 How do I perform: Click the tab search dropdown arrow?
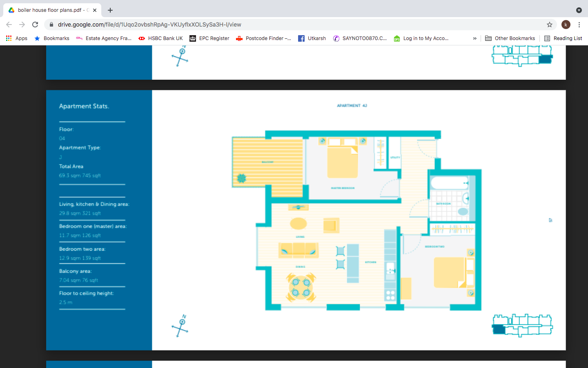click(x=579, y=10)
